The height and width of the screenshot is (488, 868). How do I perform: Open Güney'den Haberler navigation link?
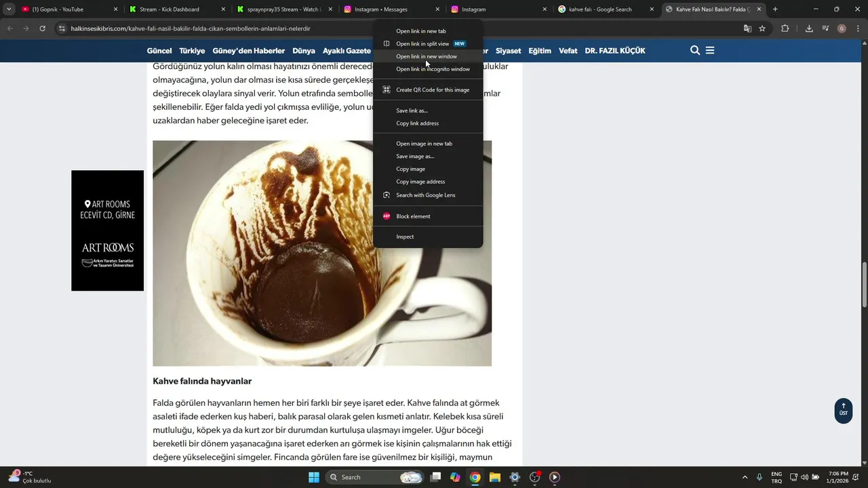pyautogui.click(x=248, y=51)
